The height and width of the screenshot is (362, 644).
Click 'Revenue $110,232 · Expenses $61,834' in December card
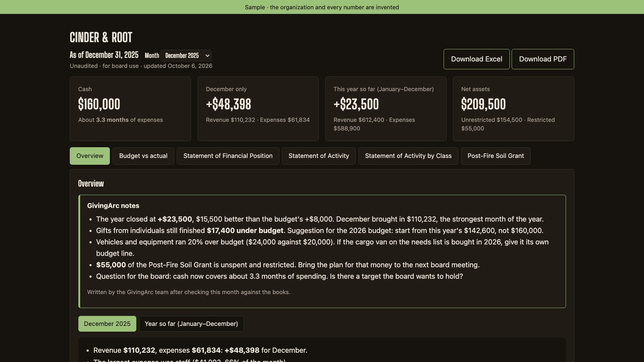coord(258,120)
